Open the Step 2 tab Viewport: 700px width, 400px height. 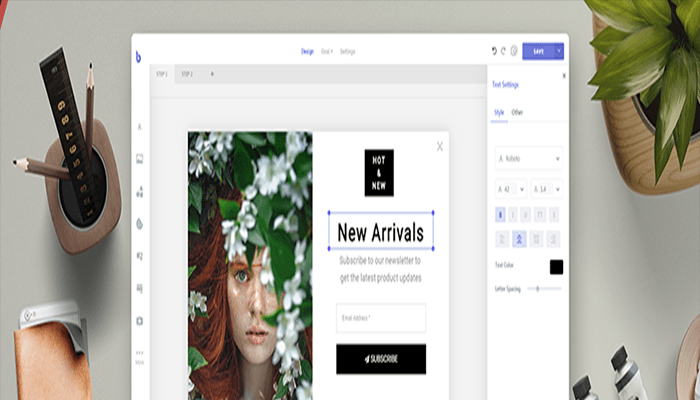(186, 74)
